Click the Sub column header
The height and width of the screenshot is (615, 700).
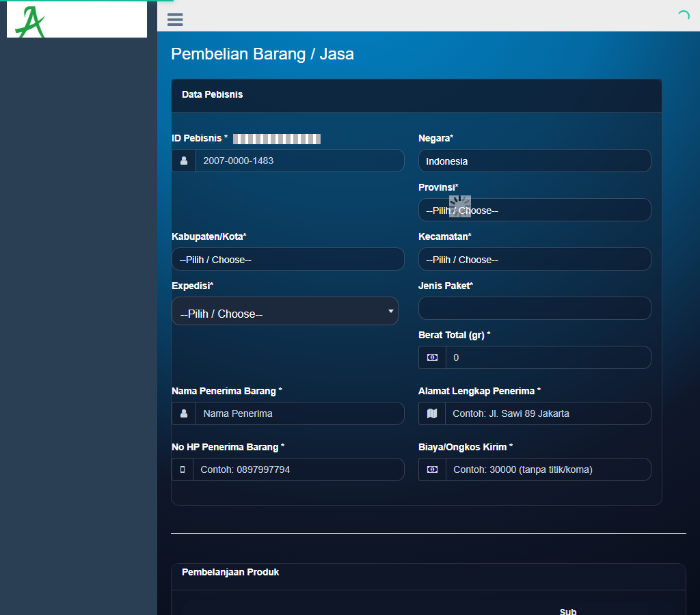pos(568,611)
